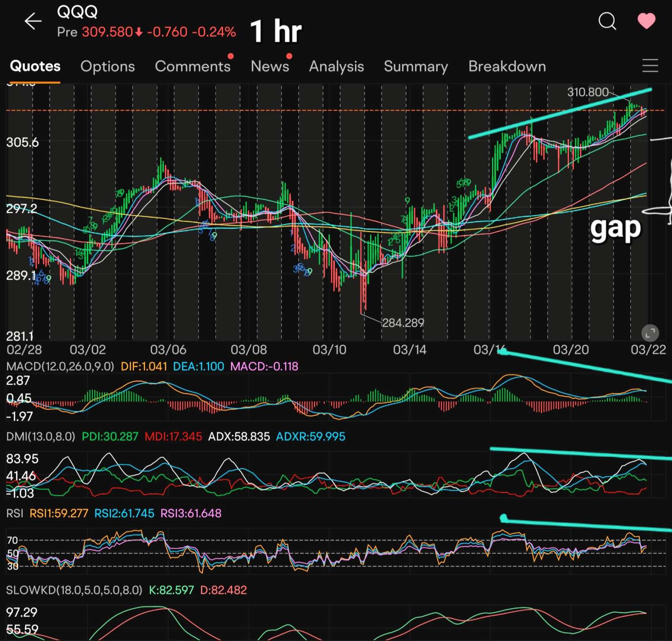
Task: Open the Breakdown tab
Action: tap(507, 66)
